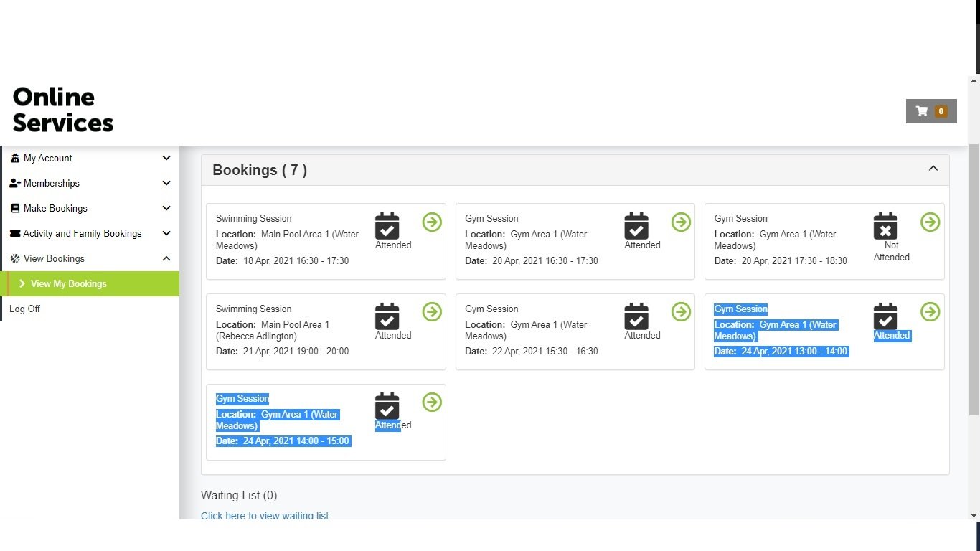Open arrow for 24 Apr 14:00 Gym Session
The height and width of the screenshot is (551, 980).
[432, 402]
